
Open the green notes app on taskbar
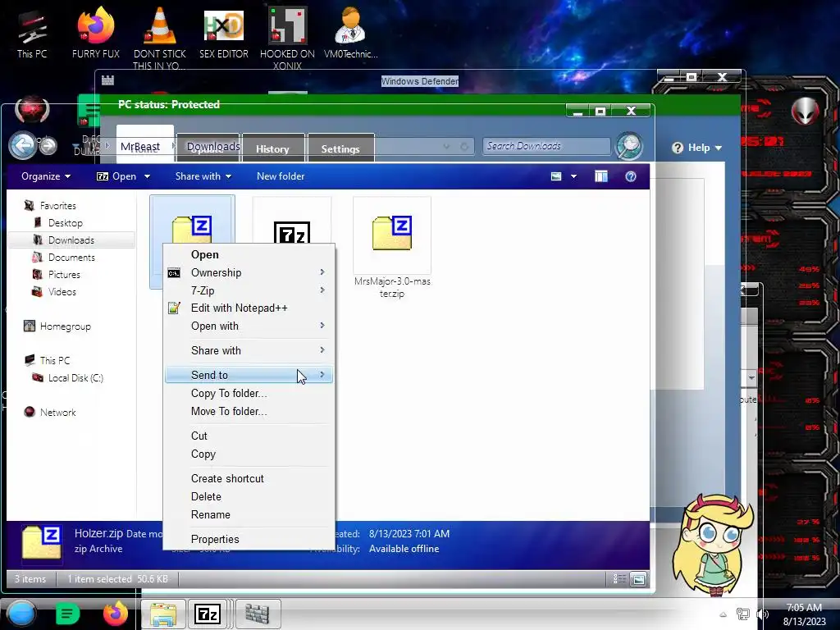67,614
